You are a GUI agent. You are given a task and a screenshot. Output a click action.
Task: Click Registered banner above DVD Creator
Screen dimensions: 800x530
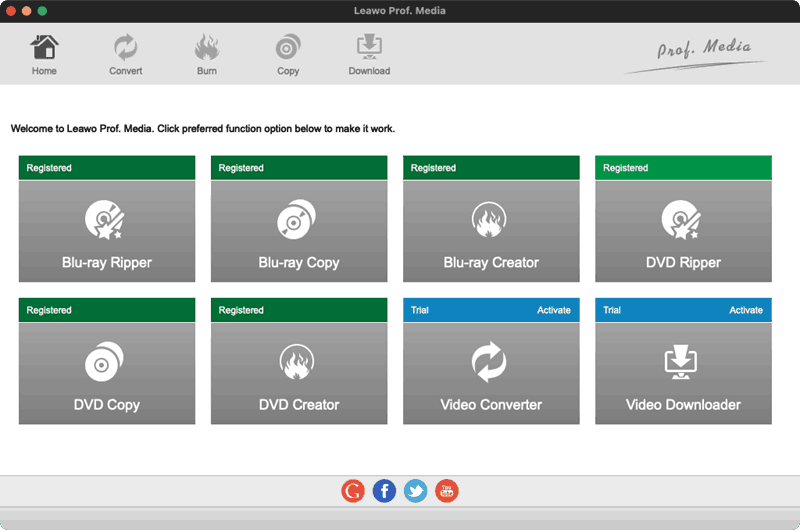299,310
